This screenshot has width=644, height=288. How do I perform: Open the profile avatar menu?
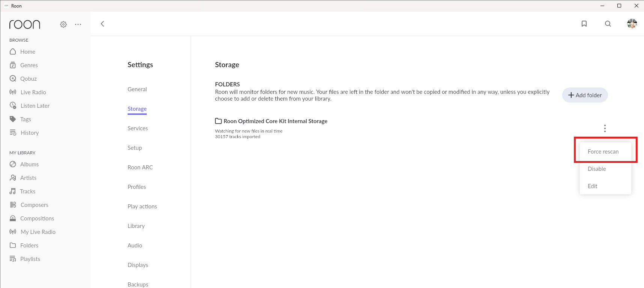click(x=632, y=24)
